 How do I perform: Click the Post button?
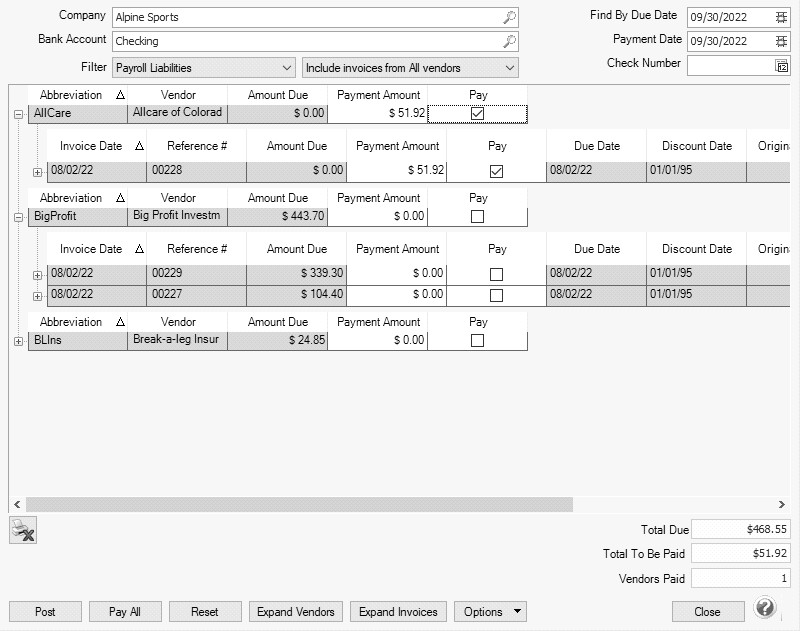coord(45,612)
